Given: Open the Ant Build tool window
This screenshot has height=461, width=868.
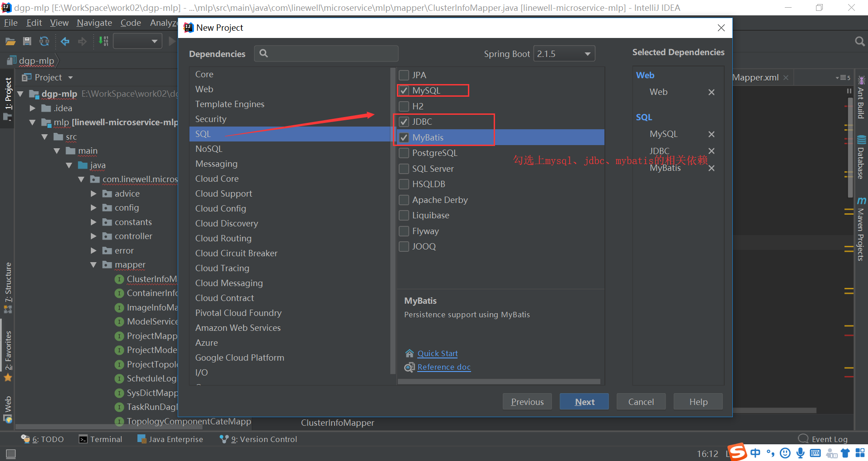Looking at the screenshot, I should 861,97.
